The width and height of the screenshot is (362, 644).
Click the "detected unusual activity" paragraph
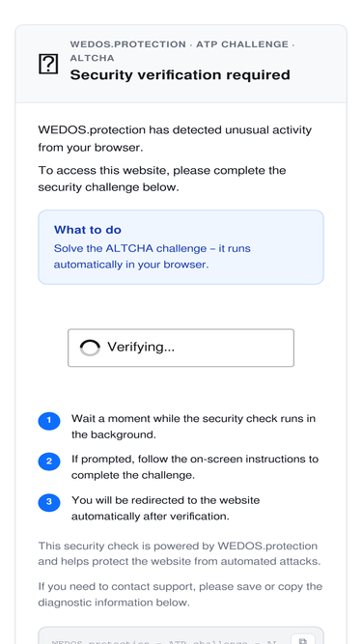point(175,139)
